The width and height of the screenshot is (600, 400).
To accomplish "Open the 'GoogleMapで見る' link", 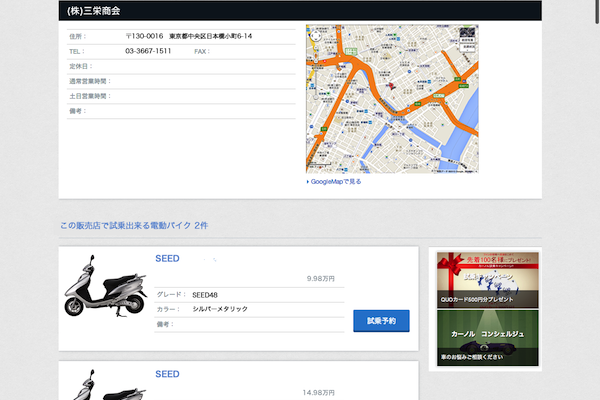I will click(x=336, y=182).
